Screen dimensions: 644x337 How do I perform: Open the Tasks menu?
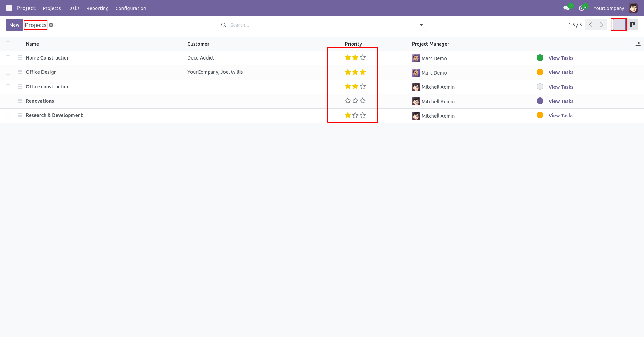click(x=73, y=8)
